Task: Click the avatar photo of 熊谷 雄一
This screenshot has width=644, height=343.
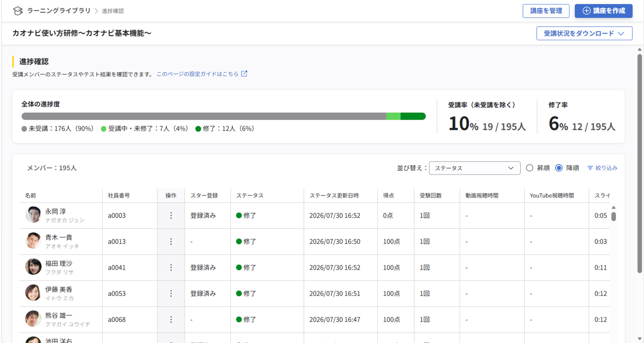Action: (33, 319)
